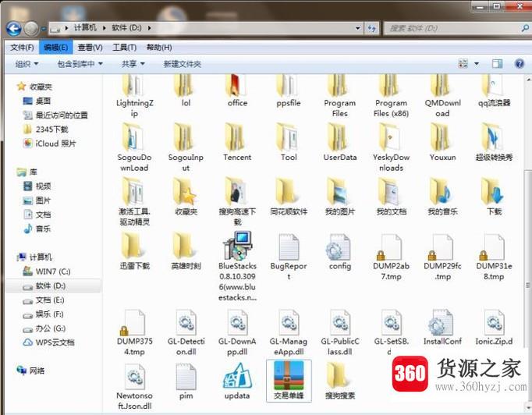This screenshot has width=532, height=415.
Task: Expand the 共享 dropdown
Action: (133, 64)
